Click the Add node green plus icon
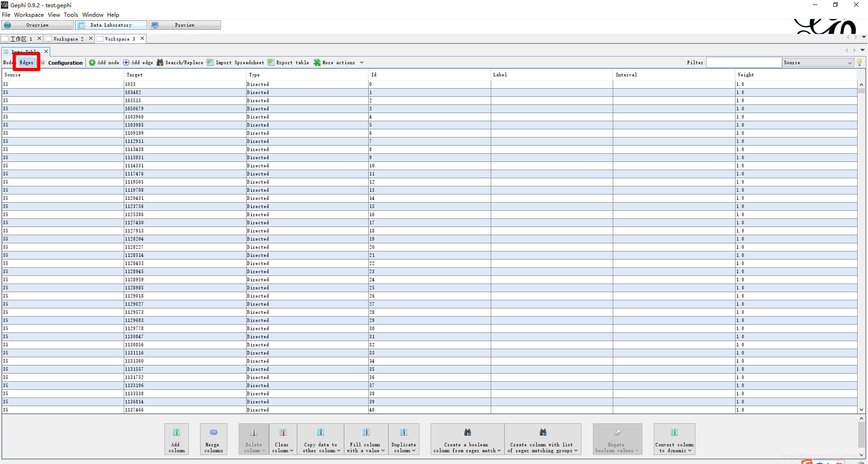Image resolution: width=868 pixels, height=464 pixels. [92, 62]
